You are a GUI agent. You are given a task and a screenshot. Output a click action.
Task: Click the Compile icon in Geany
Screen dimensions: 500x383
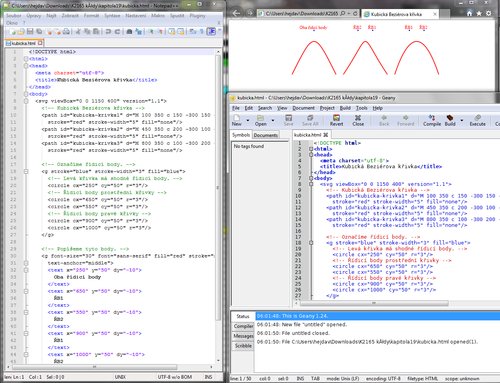(432, 118)
